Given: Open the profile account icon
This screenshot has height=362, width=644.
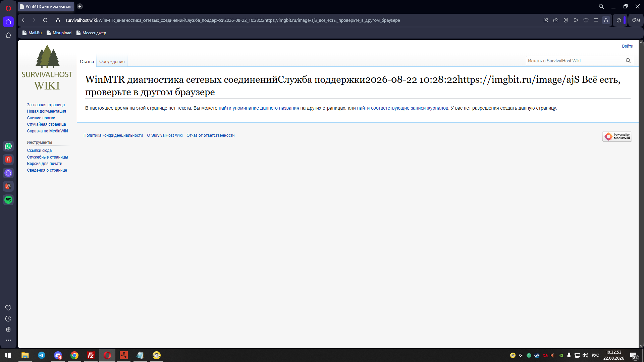Looking at the screenshot, I should [x=606, y=20].
